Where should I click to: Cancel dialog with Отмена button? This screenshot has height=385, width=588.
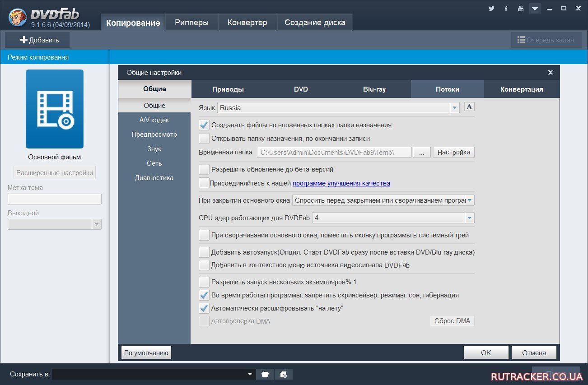(x=534, y=353)
